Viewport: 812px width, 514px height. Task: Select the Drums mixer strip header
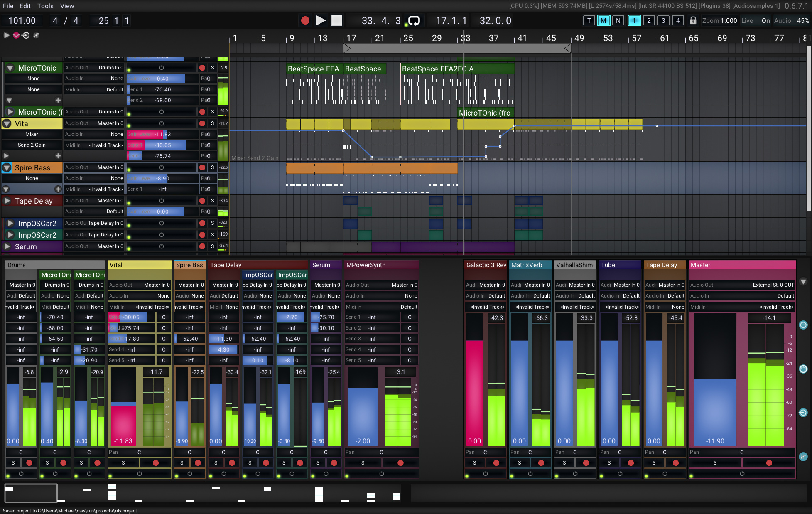55,265
